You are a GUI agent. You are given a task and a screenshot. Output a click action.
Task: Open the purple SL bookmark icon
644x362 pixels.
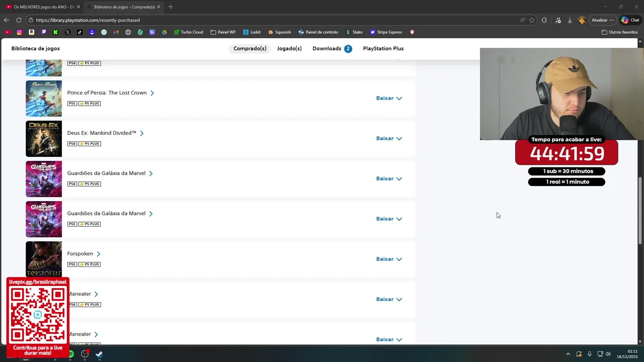coord(152,32)
